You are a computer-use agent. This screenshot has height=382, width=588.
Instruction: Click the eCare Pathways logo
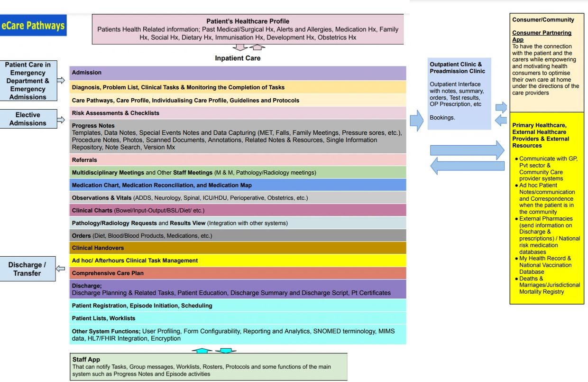33,26
